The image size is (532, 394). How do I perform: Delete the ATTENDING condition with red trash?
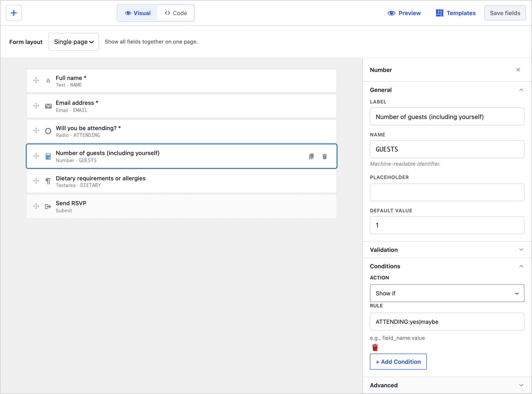[x=375, y=347]
